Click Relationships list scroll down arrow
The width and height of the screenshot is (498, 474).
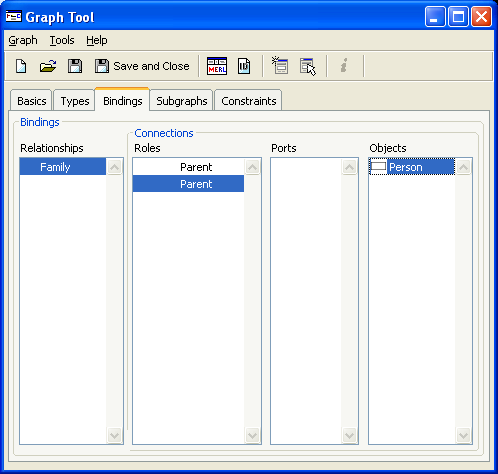(114, 435)
